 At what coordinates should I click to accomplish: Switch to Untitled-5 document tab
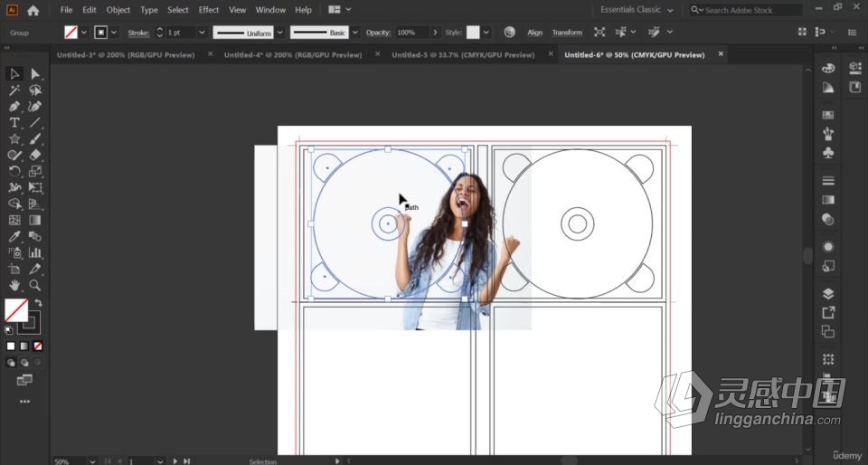point(463,55)
